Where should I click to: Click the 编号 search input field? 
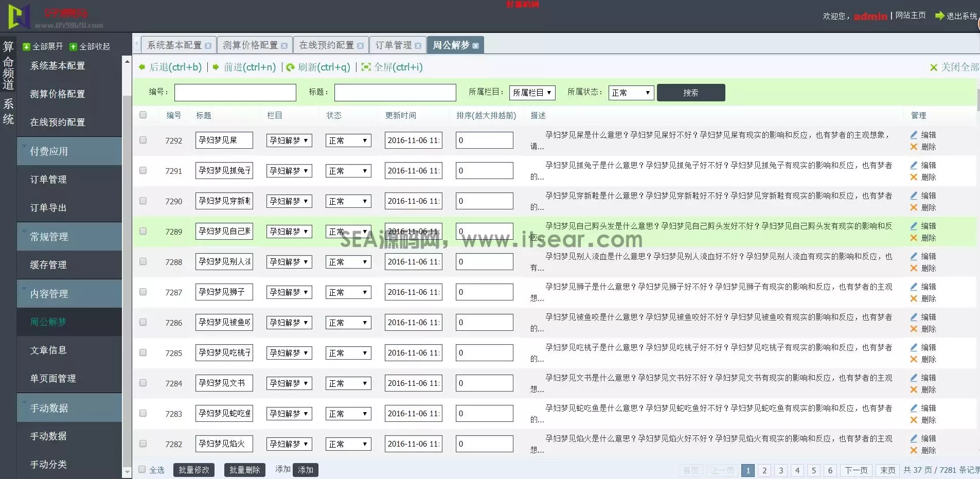click(235, 93)
